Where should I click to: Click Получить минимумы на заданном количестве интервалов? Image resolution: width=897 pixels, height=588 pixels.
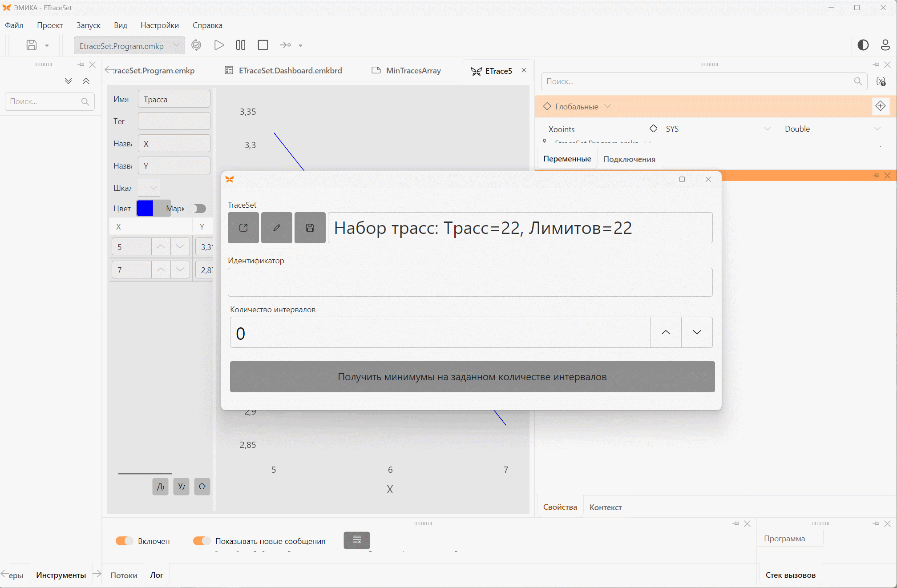click(473, 377)
